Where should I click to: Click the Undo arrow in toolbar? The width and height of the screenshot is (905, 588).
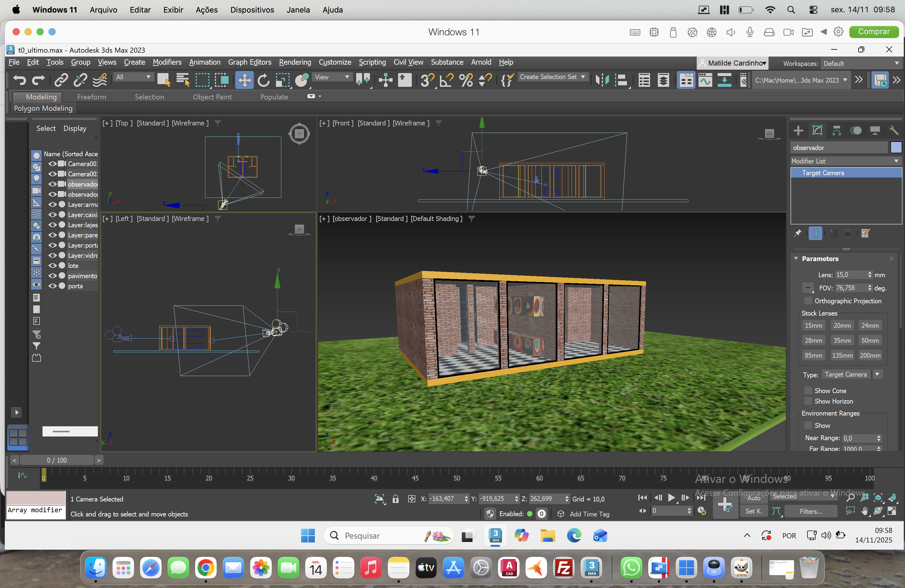[x=19, y=80]
